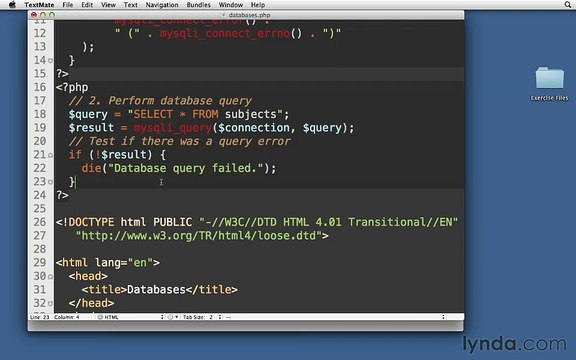
Task: Click the Databases title text on line 31
Action: pos(156,290)
